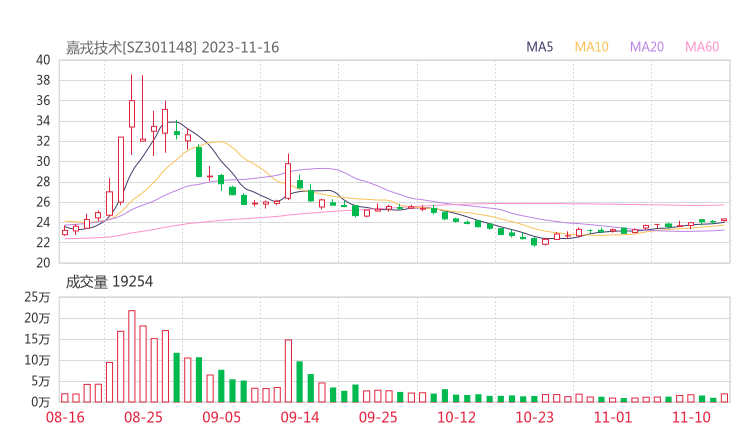Click the 10-23 date axis label

(x=534, y=417)
